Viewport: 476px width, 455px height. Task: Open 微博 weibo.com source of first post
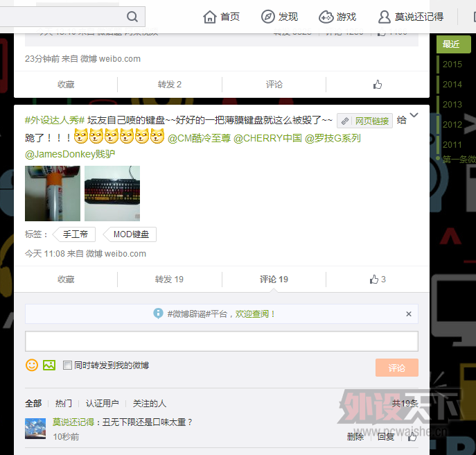pyautogui.click(x=110, y=59)
